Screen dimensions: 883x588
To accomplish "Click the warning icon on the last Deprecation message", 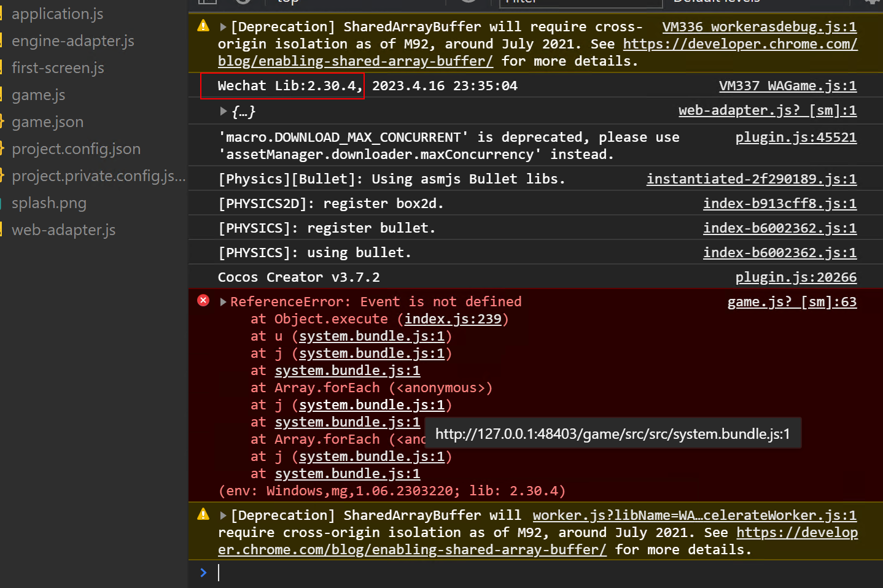I will pyautogui.click(x=203, y=514).
